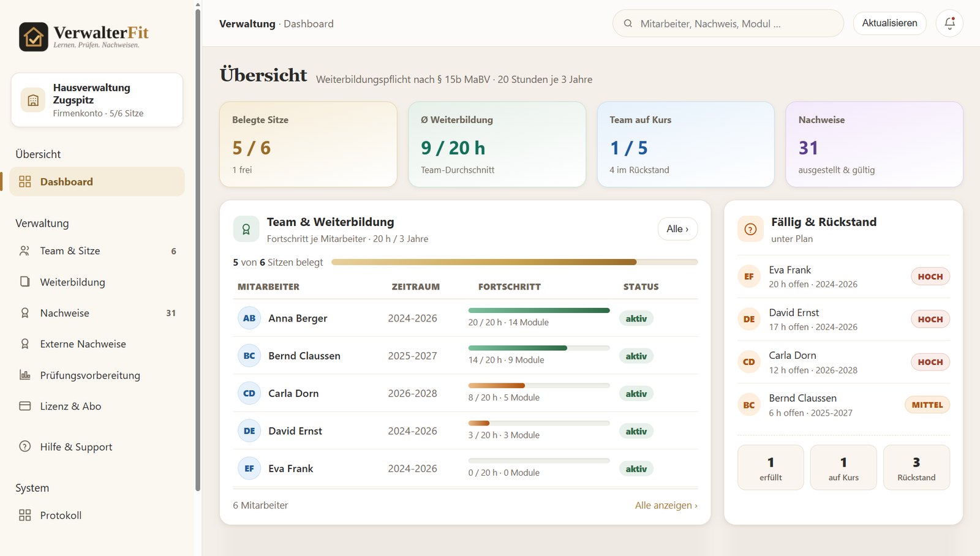This screenshot has width=980, height=556.
Task: Click the Fortschritt column header
Action: [x=510, y=287]
